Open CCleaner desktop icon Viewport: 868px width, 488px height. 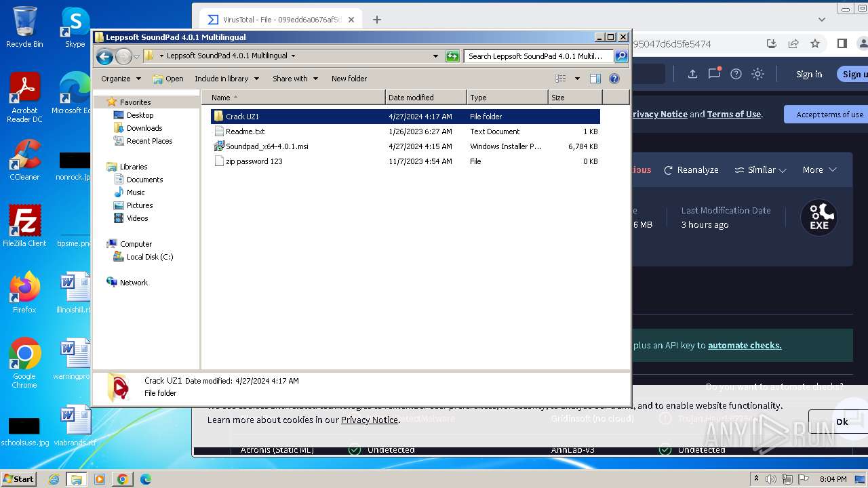pyautogui.click(x=24, y=160)
